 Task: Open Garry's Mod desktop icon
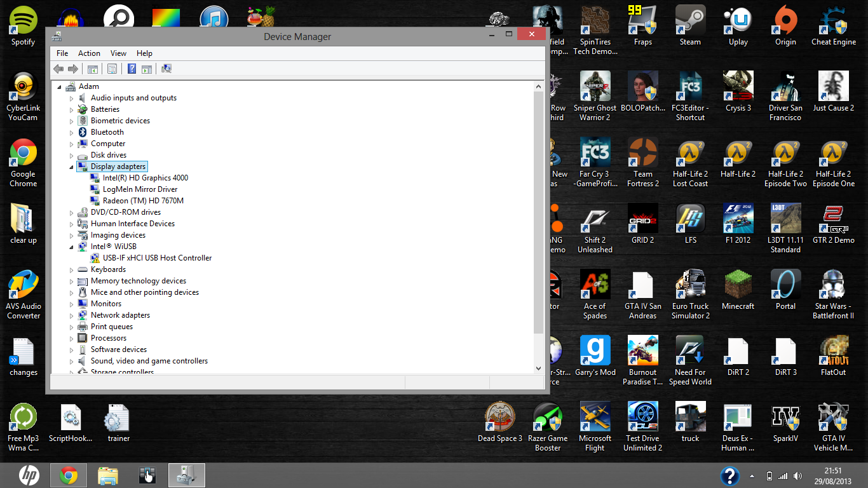(x=595, y=356)
